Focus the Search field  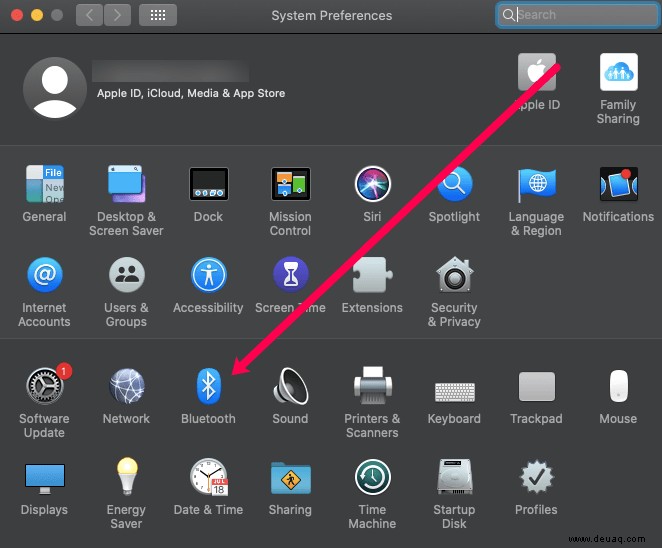coord(577,15)
